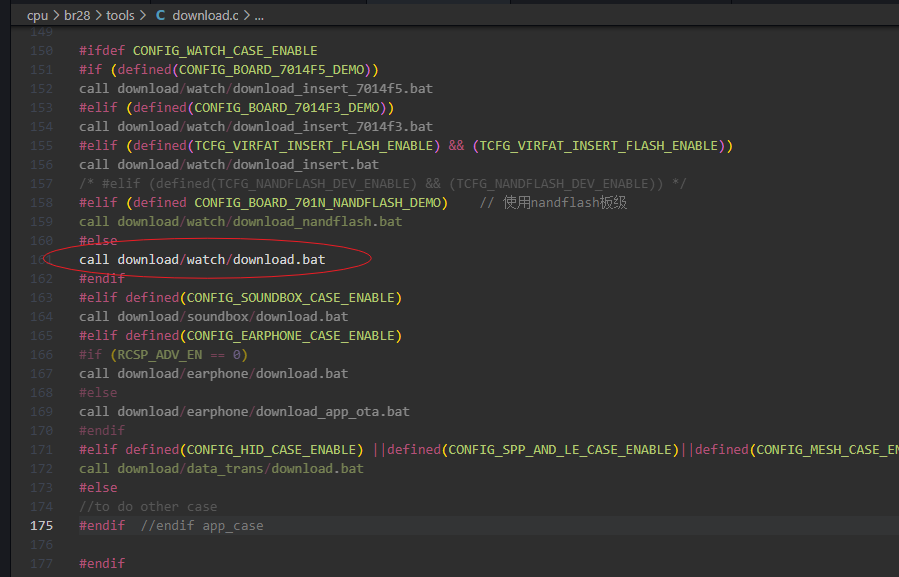The image size is (899, 577).
Task: Click the line "call download/watch/download.bat"
Action: pos(202,259)
